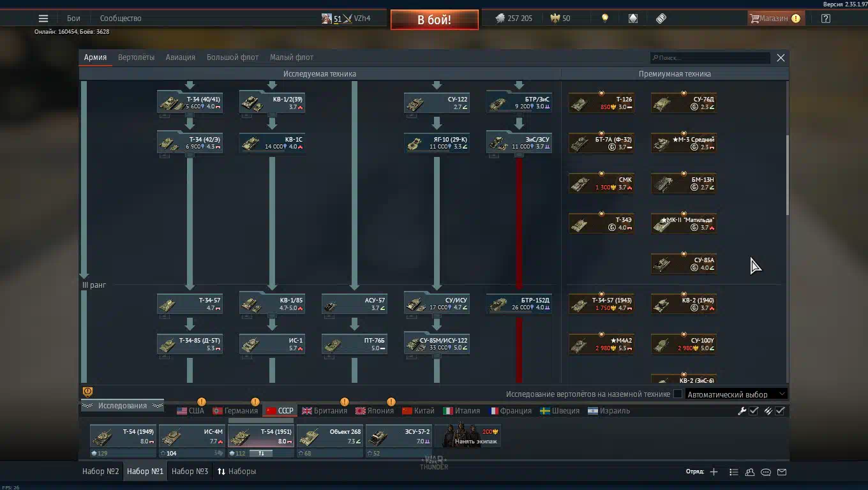
Task: Switch to the Вертолёты tab
Action: pyautogui.click(x=136, y=57)
